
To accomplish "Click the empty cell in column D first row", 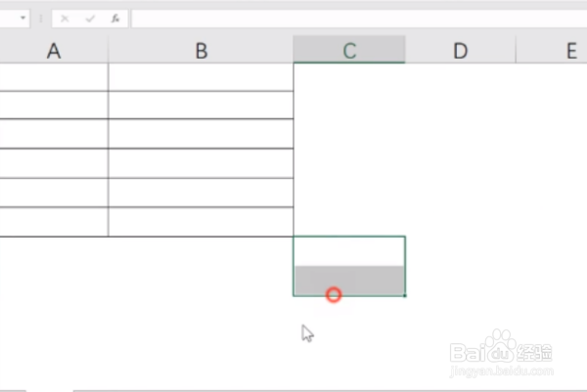I will point(461,77).
